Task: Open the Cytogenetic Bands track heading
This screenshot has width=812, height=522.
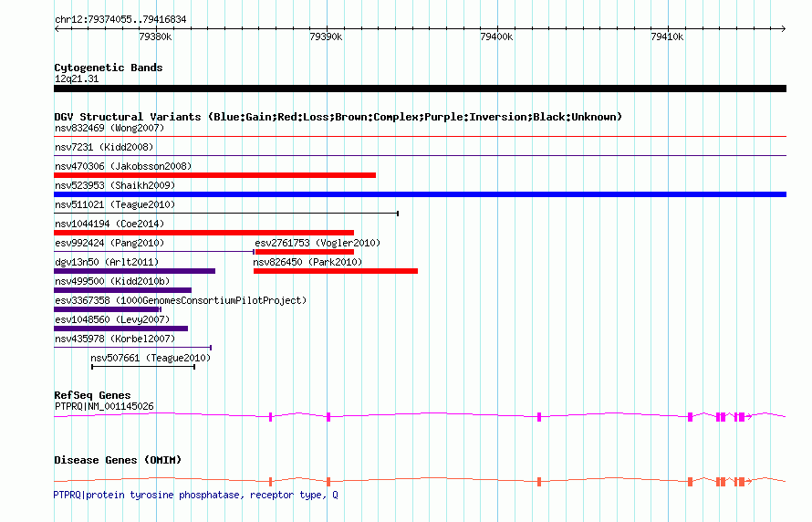Action: click(x=109, y=68)
